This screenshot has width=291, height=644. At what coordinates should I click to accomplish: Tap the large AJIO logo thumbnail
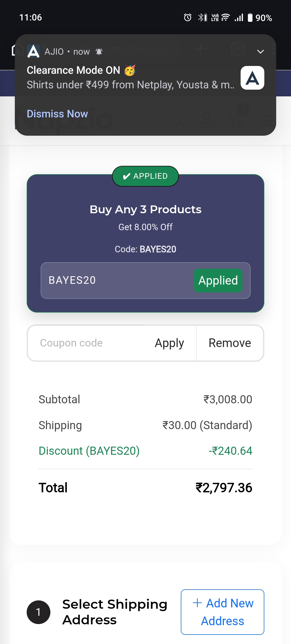coord(252,78)
